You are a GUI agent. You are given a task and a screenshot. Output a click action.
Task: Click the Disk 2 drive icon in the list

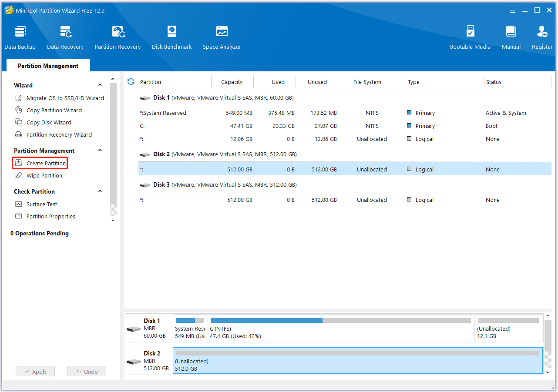tap(145, 155)
